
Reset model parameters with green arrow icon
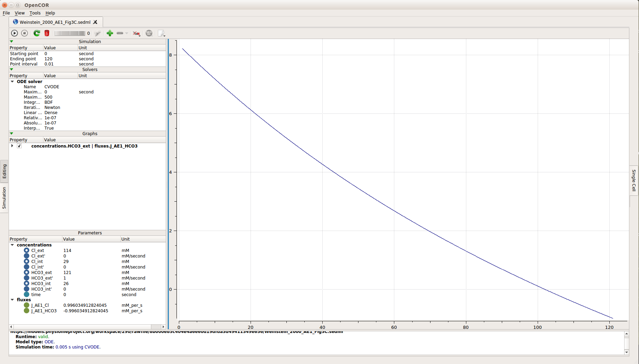click(37, 33)
